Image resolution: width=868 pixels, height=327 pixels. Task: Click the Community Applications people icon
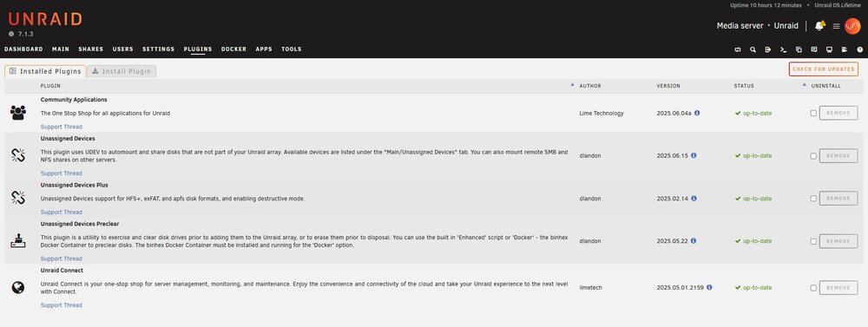point(17,113)
